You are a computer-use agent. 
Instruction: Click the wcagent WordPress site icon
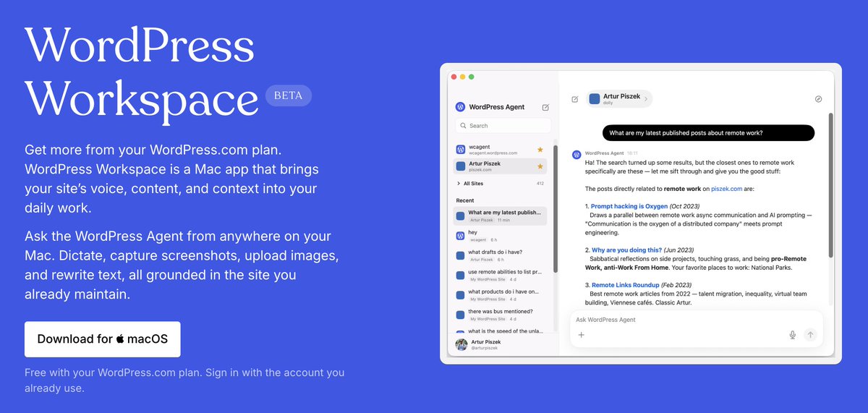(460, 150)
